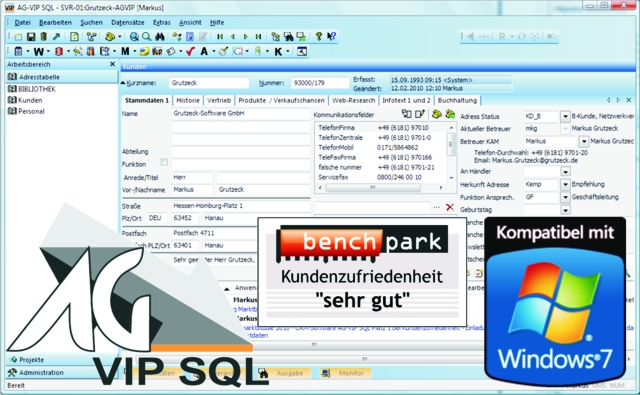640x395 pixels.
Task: Close the Arbeitsbereich panel
Action: pyautogui.click(x=113, y=64)
